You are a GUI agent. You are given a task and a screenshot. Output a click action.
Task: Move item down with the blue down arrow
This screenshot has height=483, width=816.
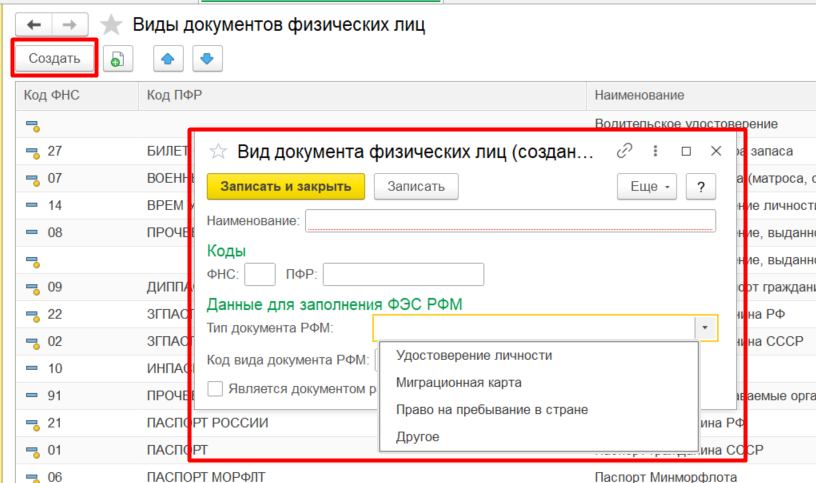click(206, 59)
